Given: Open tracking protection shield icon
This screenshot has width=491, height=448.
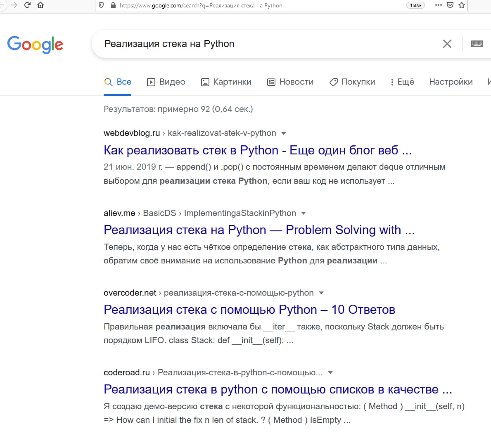Looking at the screenshot, I should 101,5.
